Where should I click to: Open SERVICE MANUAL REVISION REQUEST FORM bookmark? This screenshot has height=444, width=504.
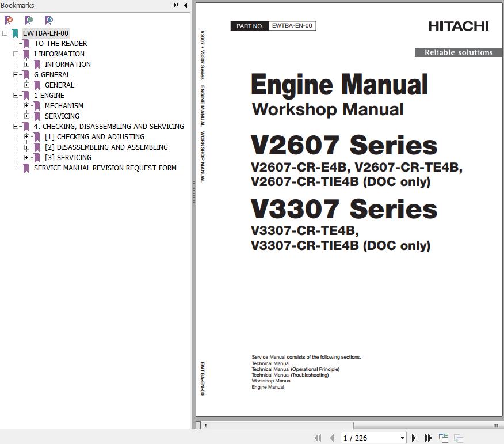tap(105, 168)
